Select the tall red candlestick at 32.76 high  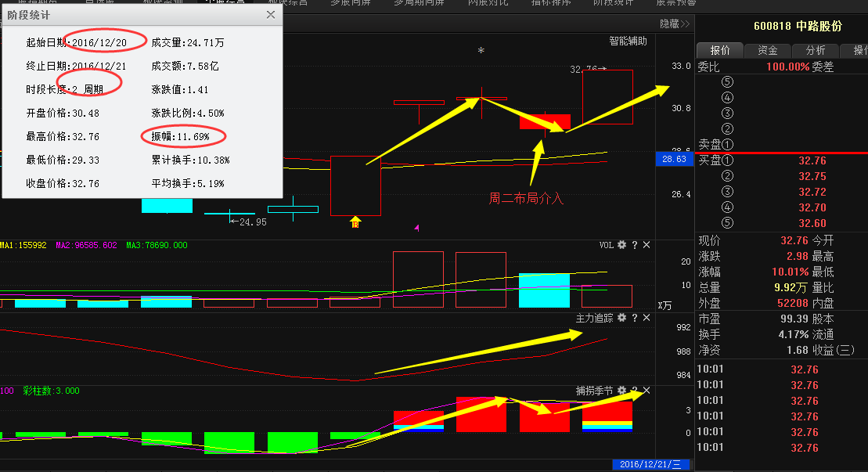tap(607, 97)
